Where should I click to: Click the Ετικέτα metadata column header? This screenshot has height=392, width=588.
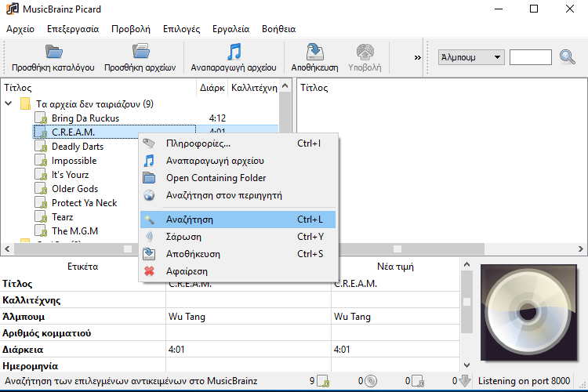pos(83,267)
